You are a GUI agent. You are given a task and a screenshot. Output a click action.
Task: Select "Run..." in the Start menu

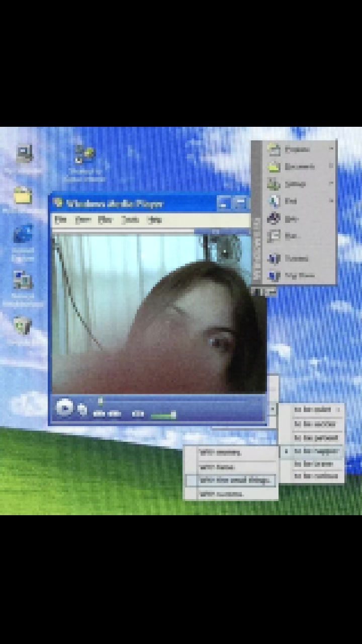tap(292, 235)
